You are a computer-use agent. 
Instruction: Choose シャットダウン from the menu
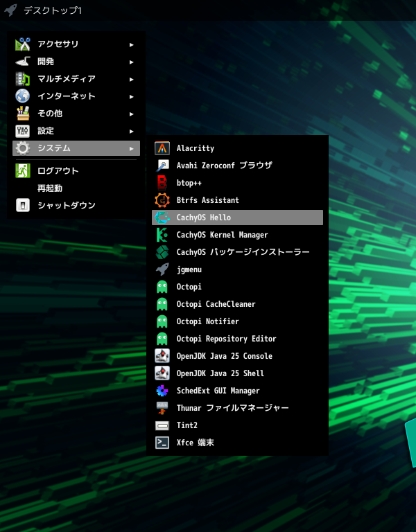pos(76,205)
